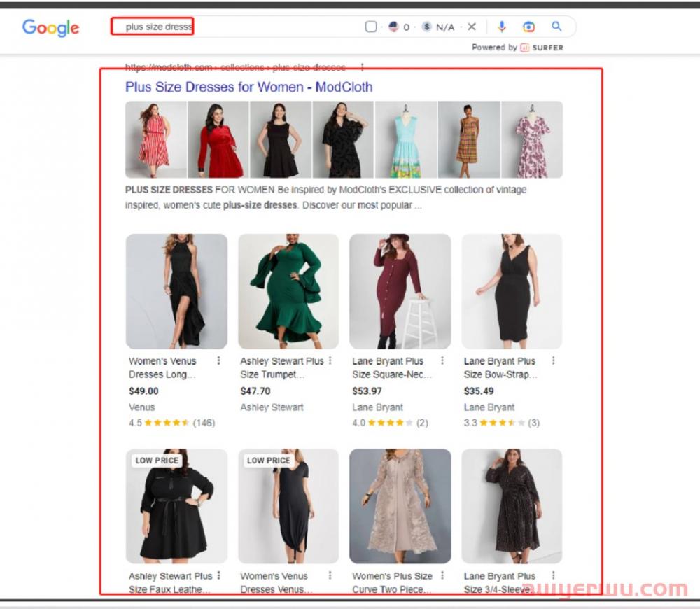Click the N/A CPC value
700x609 pixels.
(445, 27)
